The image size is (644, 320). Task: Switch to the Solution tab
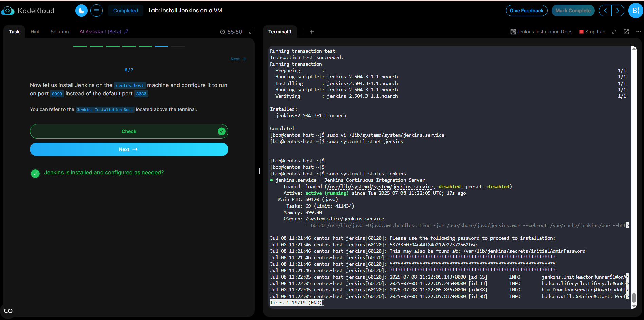click(x=59, y=32)
